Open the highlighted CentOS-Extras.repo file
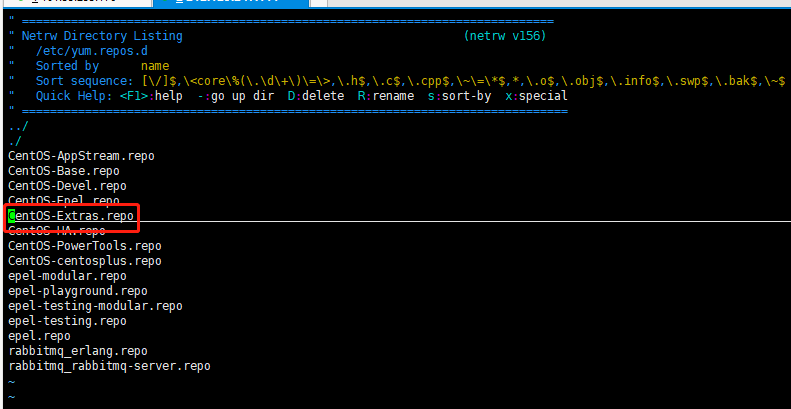This screenshot has width=791, height=409. [x=71, y=216]
